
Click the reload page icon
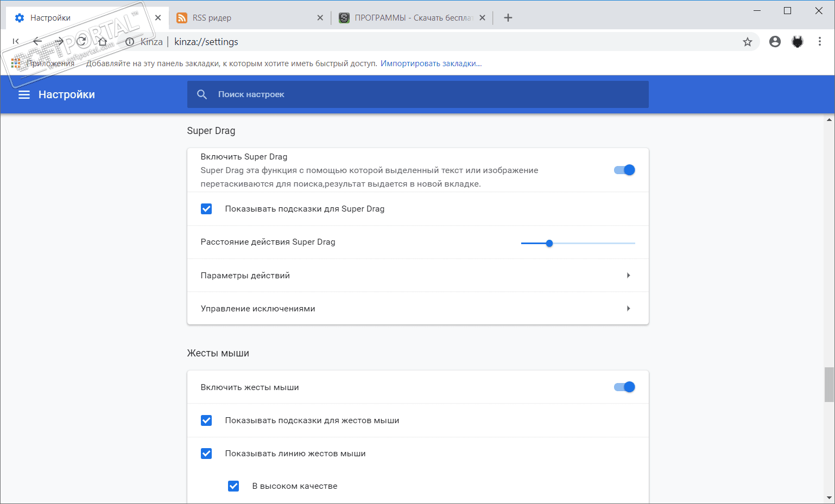81,42
